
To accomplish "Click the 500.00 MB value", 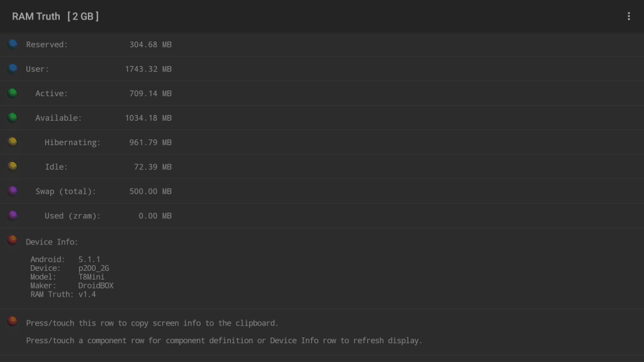I will click(x=150, y=192).
